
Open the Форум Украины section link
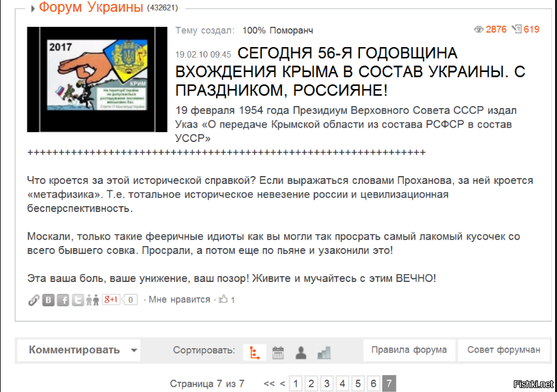tap(91, 7)
